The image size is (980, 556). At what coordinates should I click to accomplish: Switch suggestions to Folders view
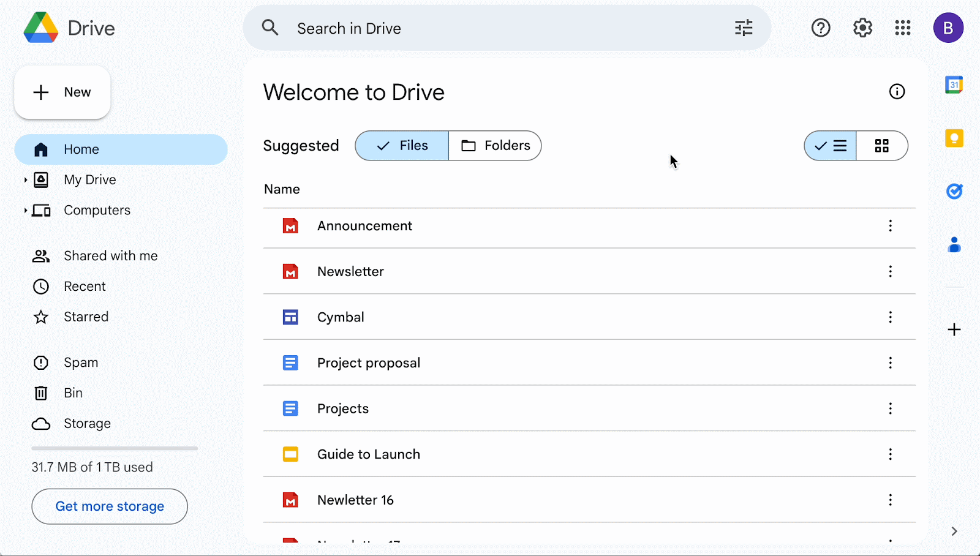495,145
